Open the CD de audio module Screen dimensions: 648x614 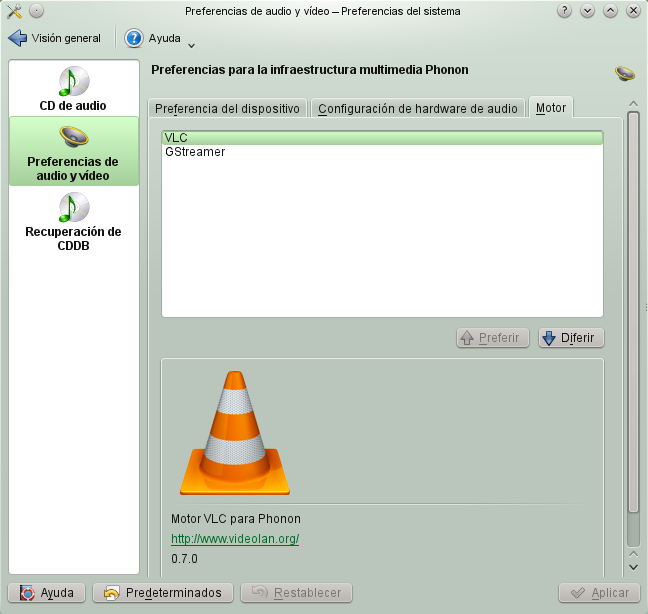click(x=74, y=89)
